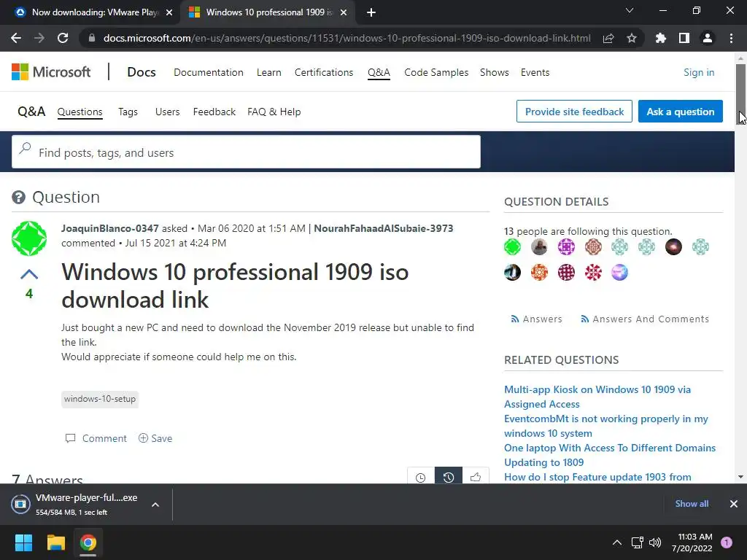
Task: Click Provide site feedback button
Action: 574,112
